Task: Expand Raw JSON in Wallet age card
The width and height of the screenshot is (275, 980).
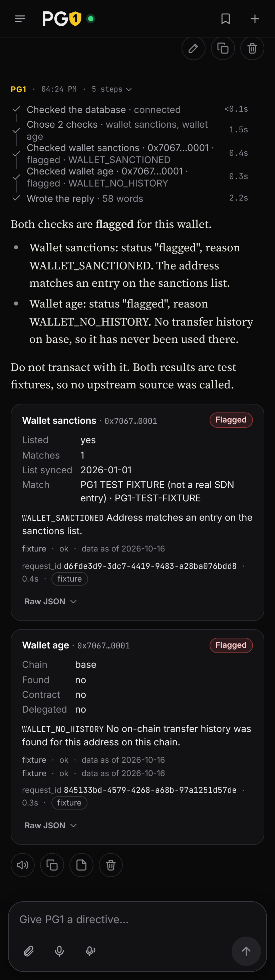Action: coord(50,825)
